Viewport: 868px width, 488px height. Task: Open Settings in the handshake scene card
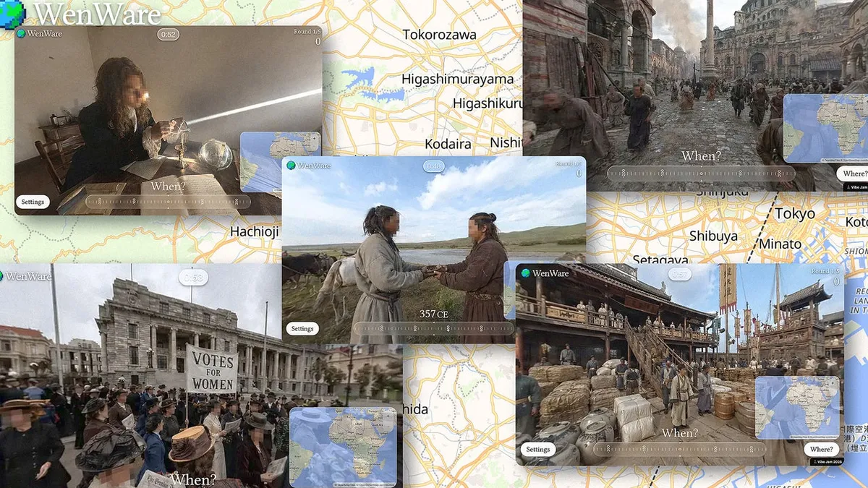click(302, 329)
